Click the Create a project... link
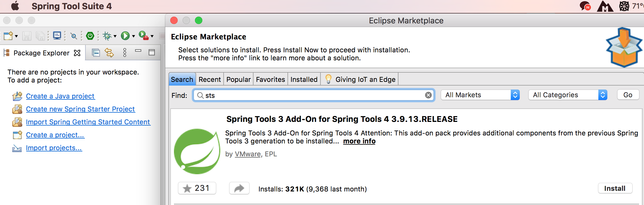Viewport: 644px width, 205px height. click(55, 135)
